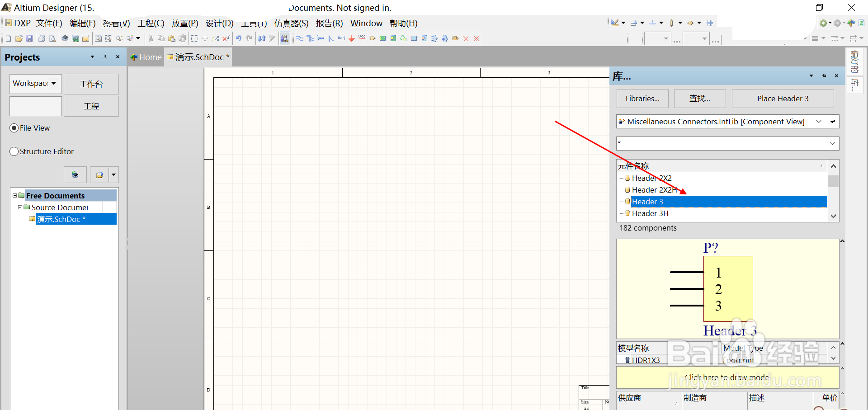The height and width of the screenshot is (410, 868).
Task: Click the paste clipboard icon
Action: (x=172, y=38)
